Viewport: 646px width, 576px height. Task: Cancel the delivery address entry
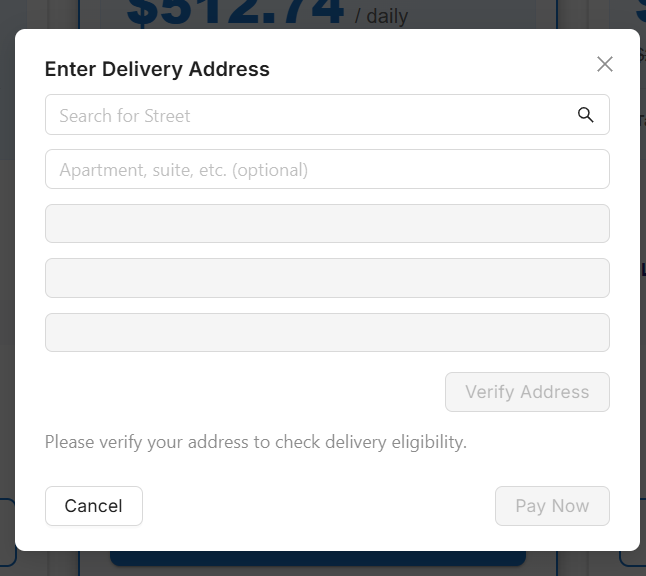click(93, 506)
